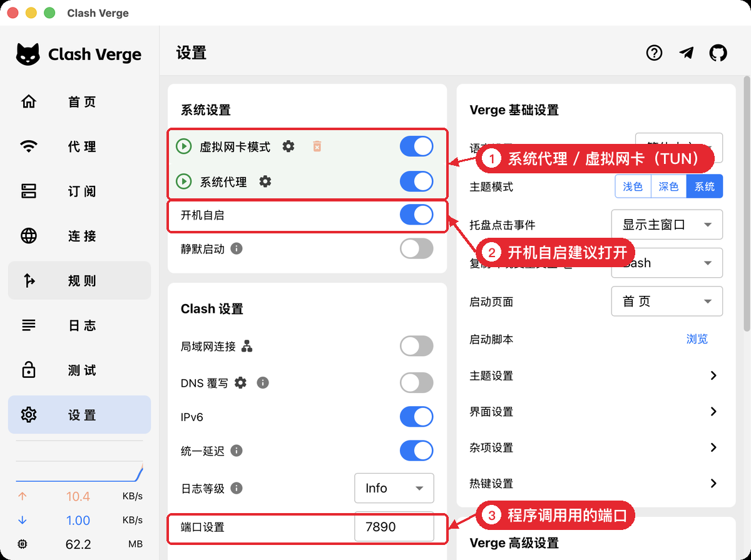
Task: Open the 启动页面 首页 dropdown
Action: [667, 302]
